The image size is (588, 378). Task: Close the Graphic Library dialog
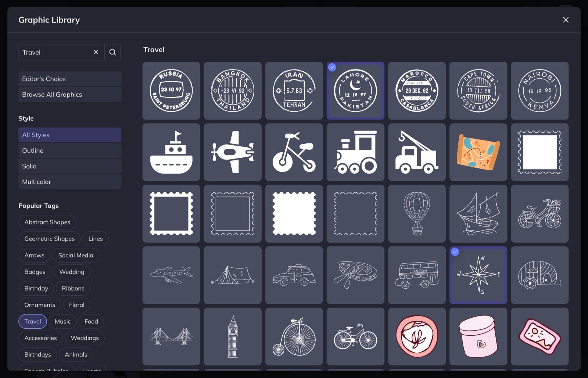click(x=566, y=20)
